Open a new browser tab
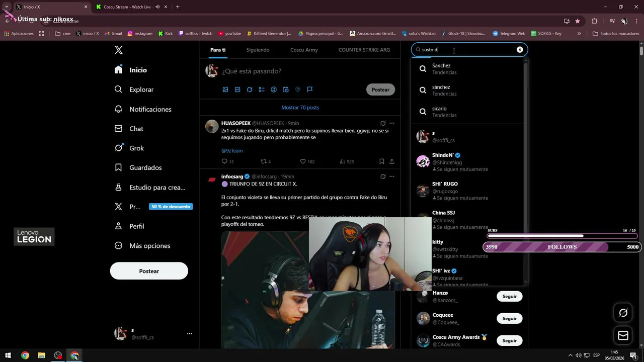 [178, 7]
